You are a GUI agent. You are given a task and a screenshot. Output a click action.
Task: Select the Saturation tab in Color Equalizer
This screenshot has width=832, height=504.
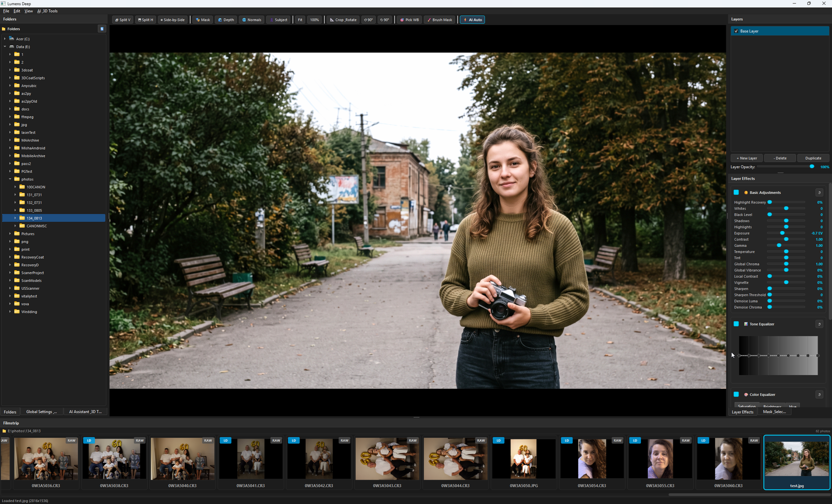click(747, 406)
